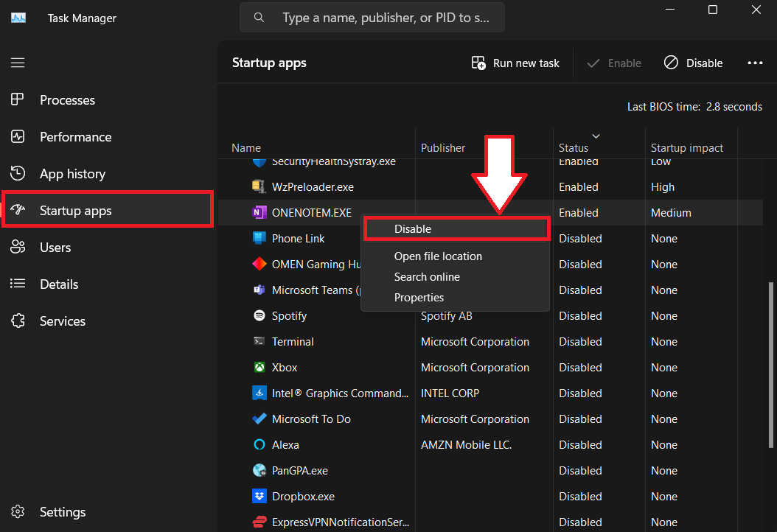Image resolution: width=777 pixels, height=532 pixels.
Task: Click the WzPreloader.exe icon
Action: click(259, 186)
